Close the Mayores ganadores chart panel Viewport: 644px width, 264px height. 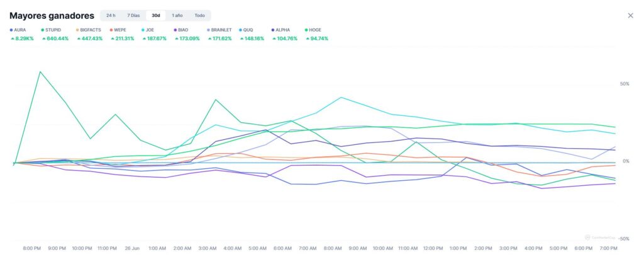[631, 15]
